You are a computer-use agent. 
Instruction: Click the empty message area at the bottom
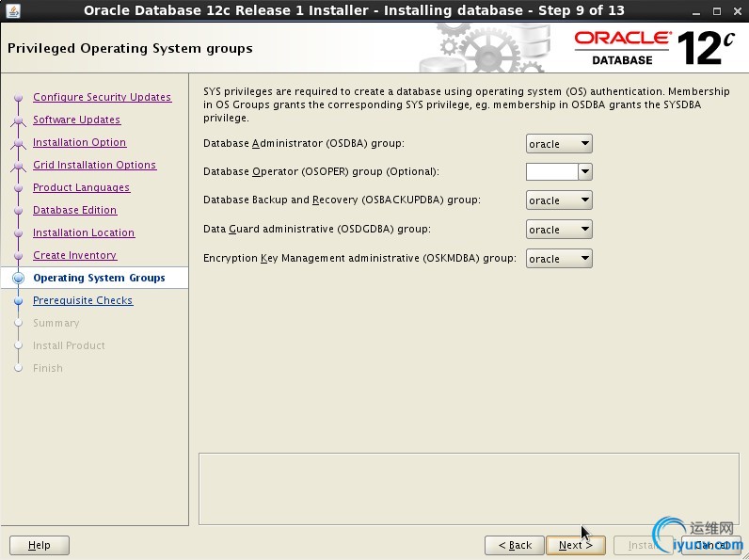[469, 488]
